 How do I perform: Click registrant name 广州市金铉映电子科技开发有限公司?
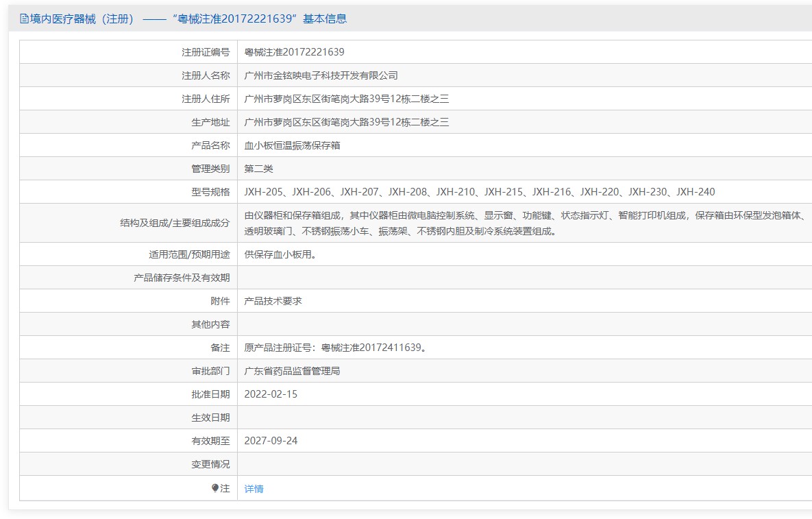point(321,75)
